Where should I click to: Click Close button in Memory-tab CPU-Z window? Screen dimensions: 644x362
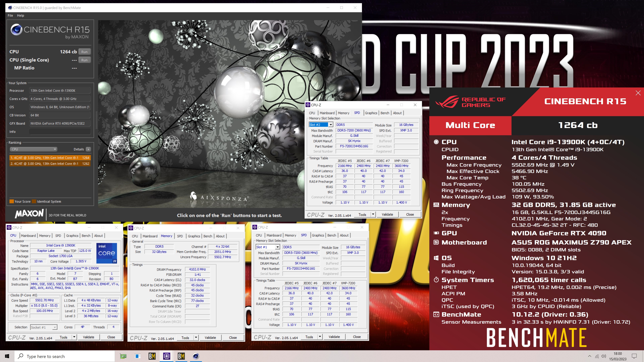click(x=233, y=338)
